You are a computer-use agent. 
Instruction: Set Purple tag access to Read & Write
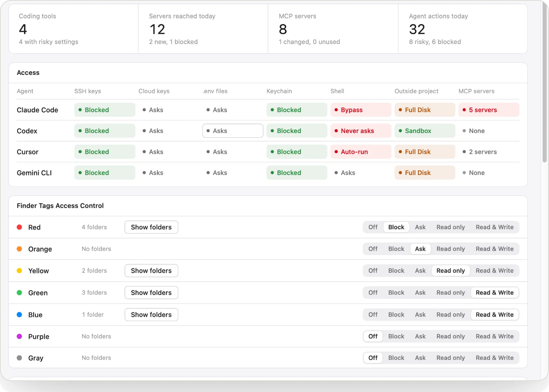click(x=495, y=336)
